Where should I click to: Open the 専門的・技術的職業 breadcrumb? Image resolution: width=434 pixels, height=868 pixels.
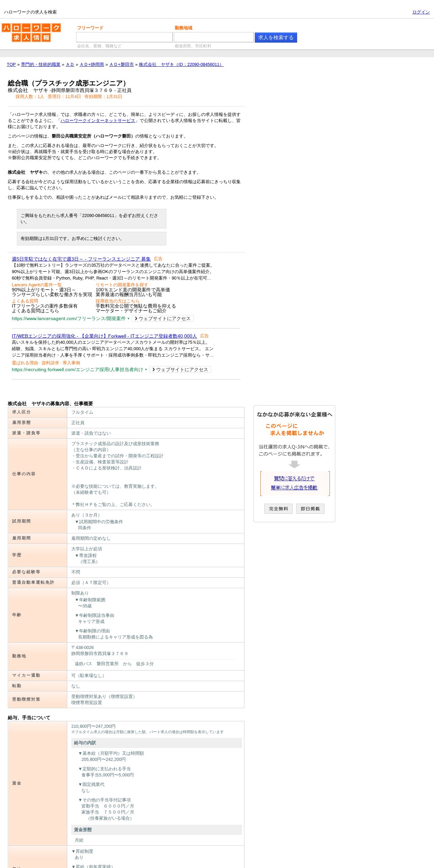[41, 65]
